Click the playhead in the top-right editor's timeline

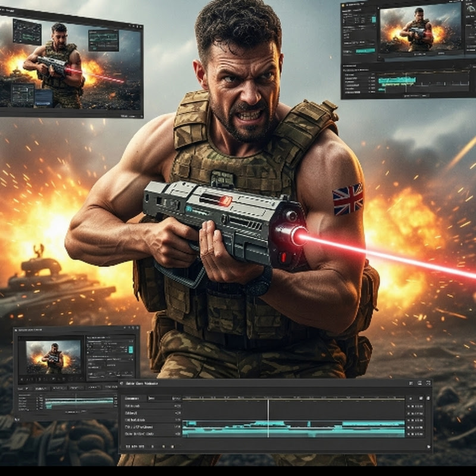pos(406,82)
